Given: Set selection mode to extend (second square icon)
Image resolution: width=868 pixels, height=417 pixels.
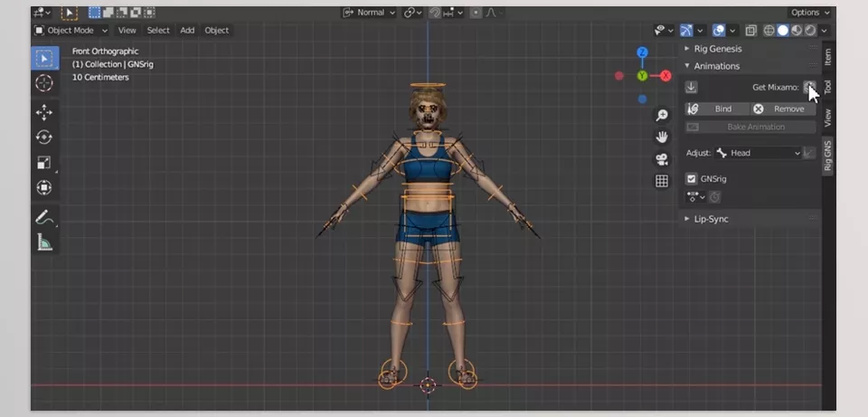Looking at the screenshot, I should coord(108,12).
